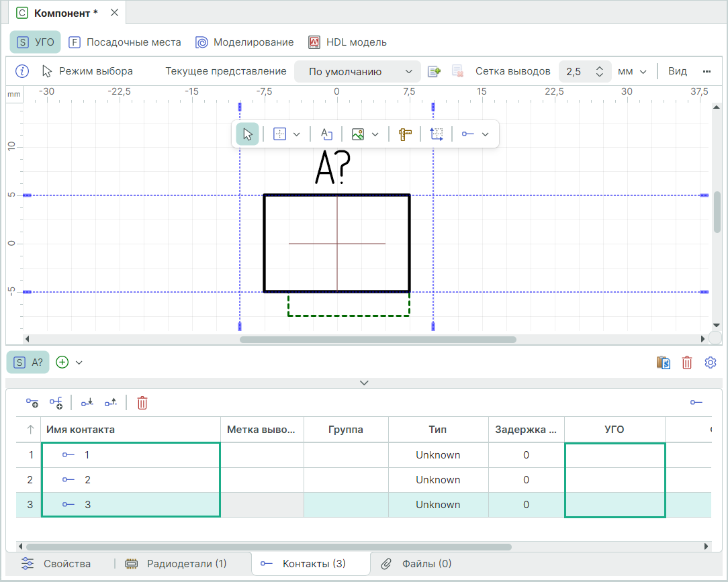
Task: Click the text label tool icon
Action: 326,134
